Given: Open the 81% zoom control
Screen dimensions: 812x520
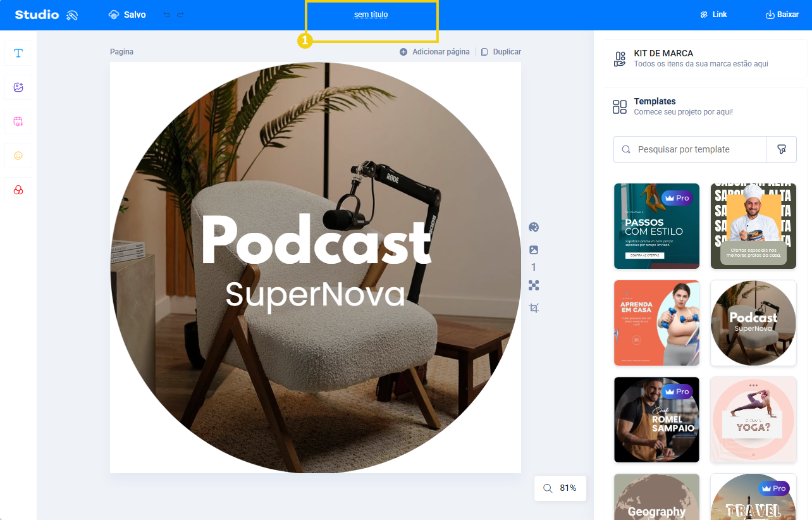Looking at the screenshot, I should (560, 488).
